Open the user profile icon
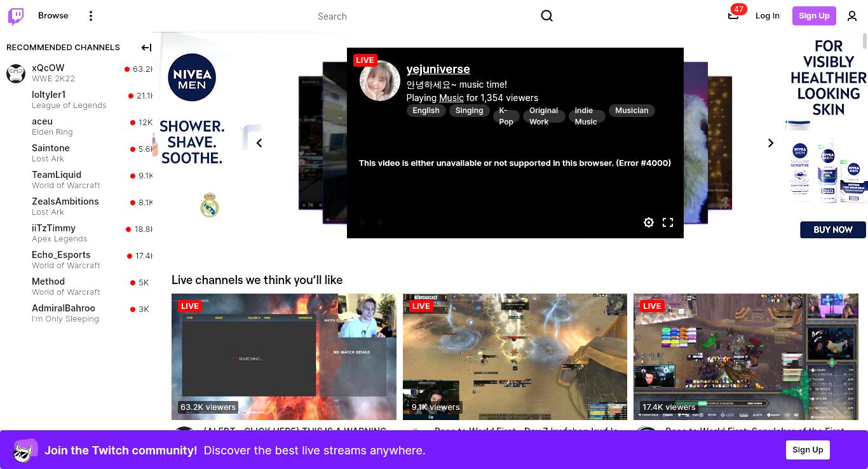Viewport: 868px width, 469px height. (x=852, y=16)
